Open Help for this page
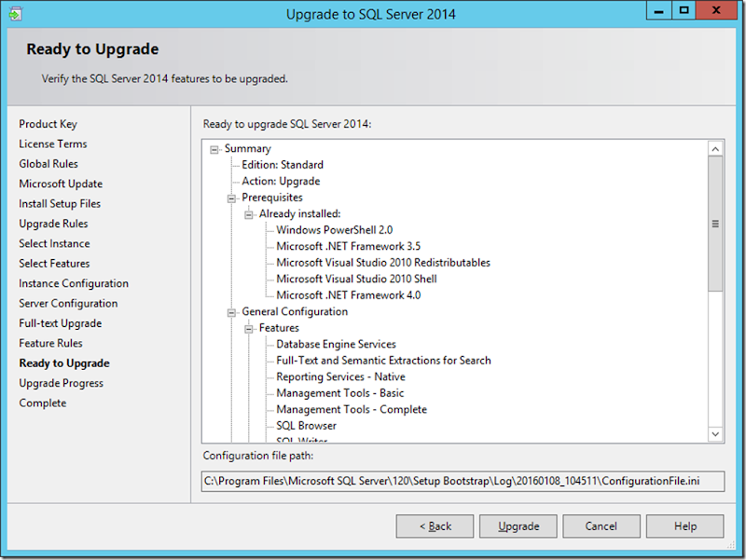This screenshot has height=560, width=746. [x=685, y=526]
